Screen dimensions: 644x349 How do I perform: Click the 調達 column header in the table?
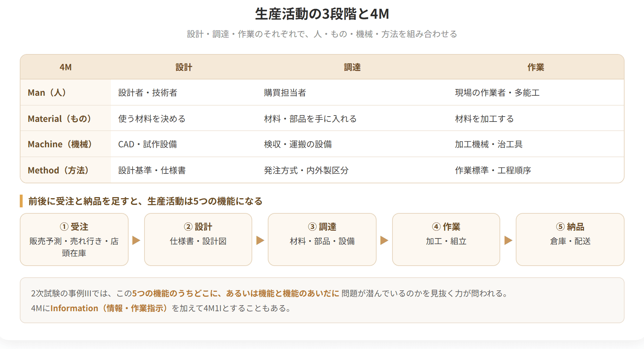pyautogui.click(x=352, y=67)
